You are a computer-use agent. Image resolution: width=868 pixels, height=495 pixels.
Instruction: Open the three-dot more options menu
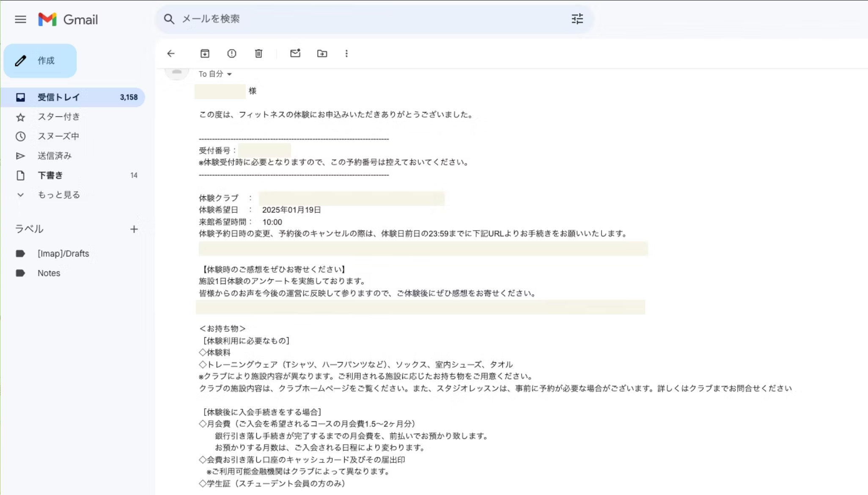click(346, 53)
